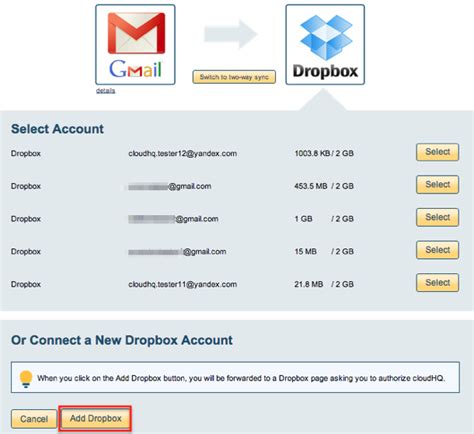Viewport: 474px width, 434px height.
Task: Click the 15 MB usage value
Action: (305, 251)
